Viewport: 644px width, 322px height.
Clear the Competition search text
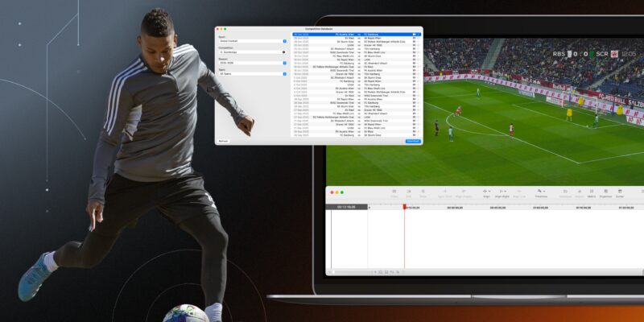click(283, 52)
